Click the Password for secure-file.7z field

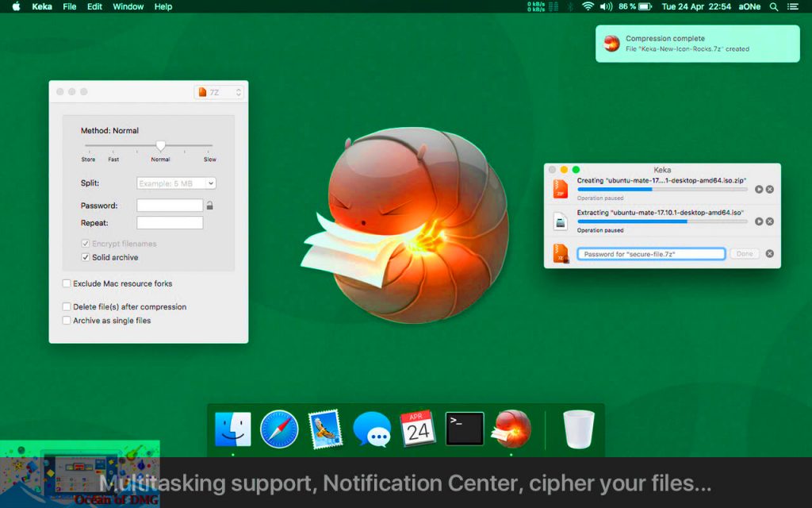[x=650, y=254]
